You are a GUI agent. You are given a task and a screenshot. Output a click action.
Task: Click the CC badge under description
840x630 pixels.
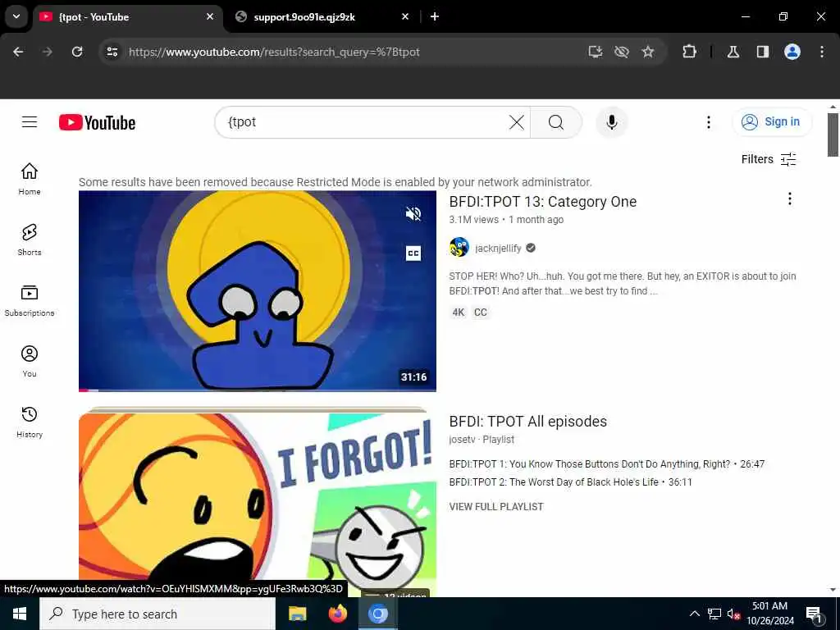[x=481, y=313]
